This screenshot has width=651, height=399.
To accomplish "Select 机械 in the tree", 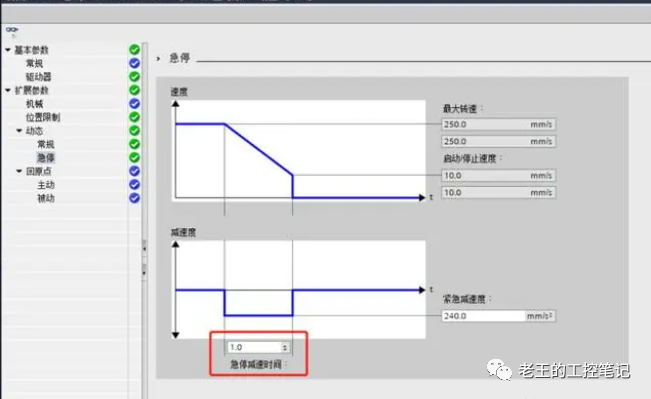I will click(34, 104).
